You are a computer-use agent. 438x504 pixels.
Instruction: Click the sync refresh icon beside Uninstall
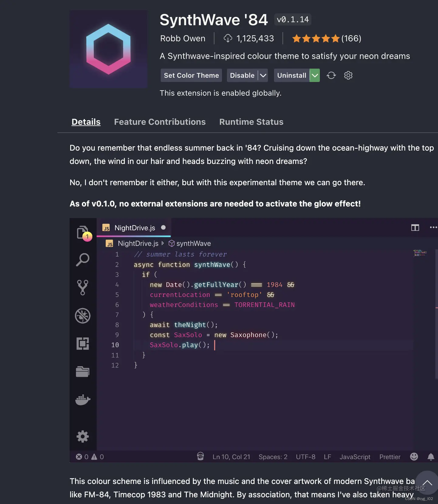pyautogui.click(x=331, y=75)
